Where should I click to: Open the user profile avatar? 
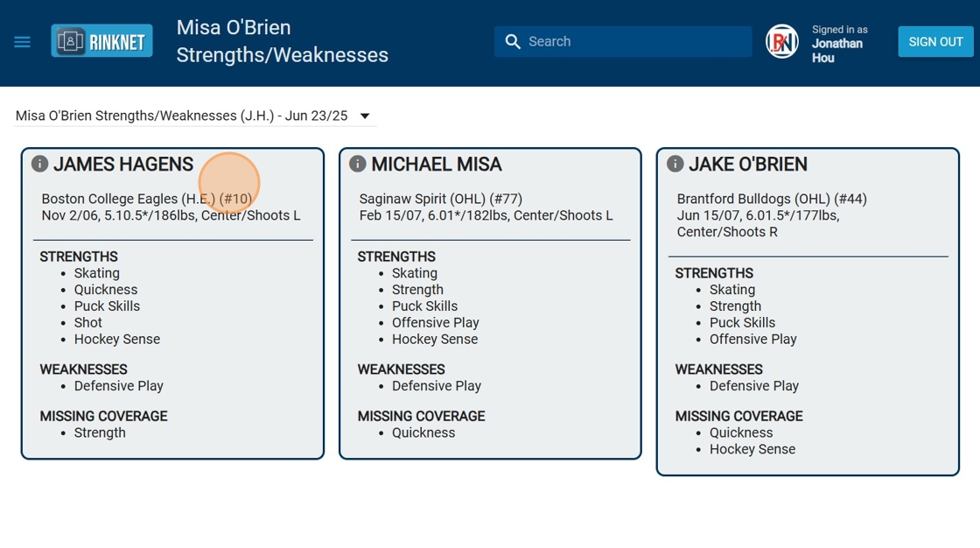pyautogui.click(x=781, y=42)
